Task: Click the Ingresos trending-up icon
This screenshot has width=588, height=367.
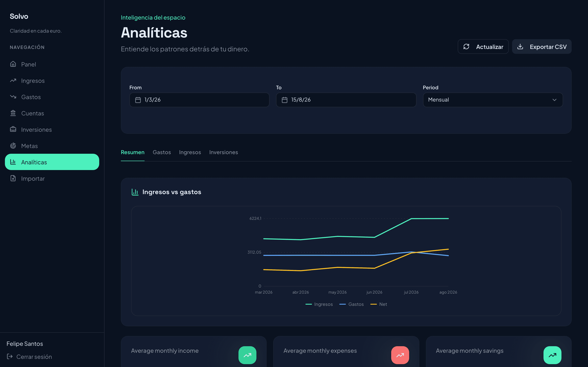Action: click(13, 80)
